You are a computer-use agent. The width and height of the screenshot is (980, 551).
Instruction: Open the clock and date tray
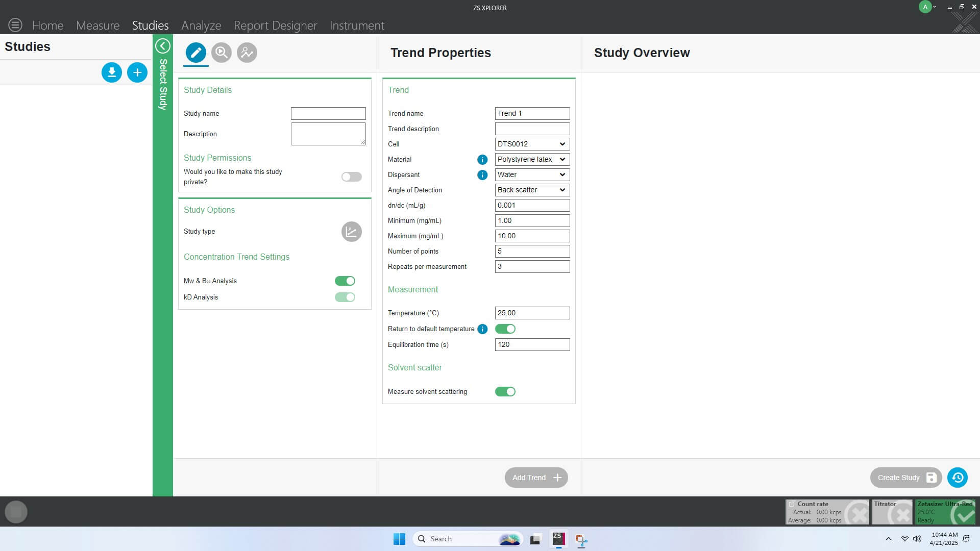click(944, 539)
